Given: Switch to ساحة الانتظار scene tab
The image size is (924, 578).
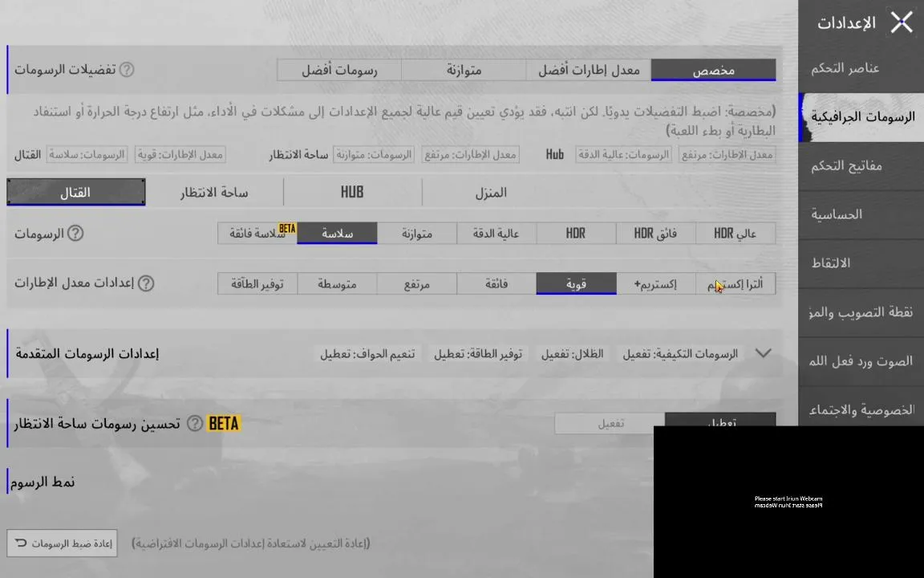Looking at the screenshot, I should pyautogui.click(x=214, y=193).
